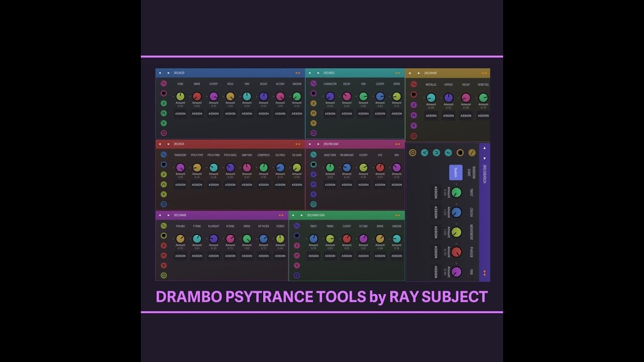Click the HIHAT VERB TAIL knob
The height and width of the screenshot is (362, 644).
coord(483,98)
